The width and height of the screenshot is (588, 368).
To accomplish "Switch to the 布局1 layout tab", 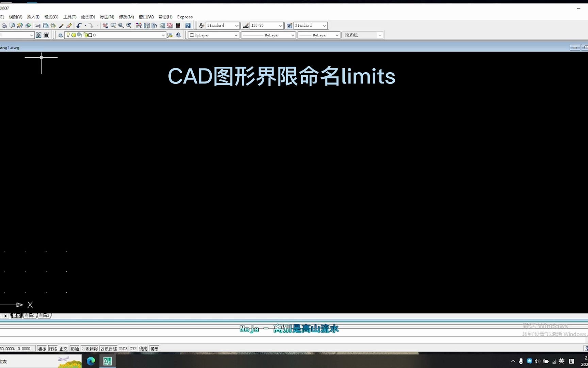I will click(x=30, y=316).
